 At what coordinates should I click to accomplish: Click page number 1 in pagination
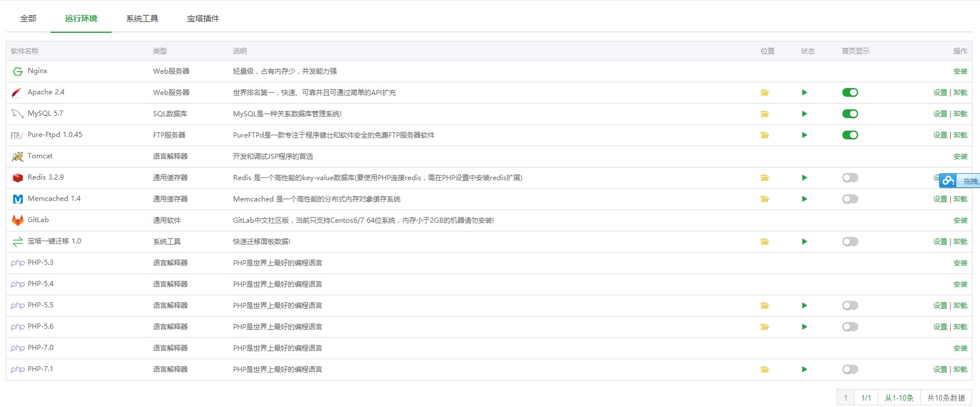[x=845, y=398]
